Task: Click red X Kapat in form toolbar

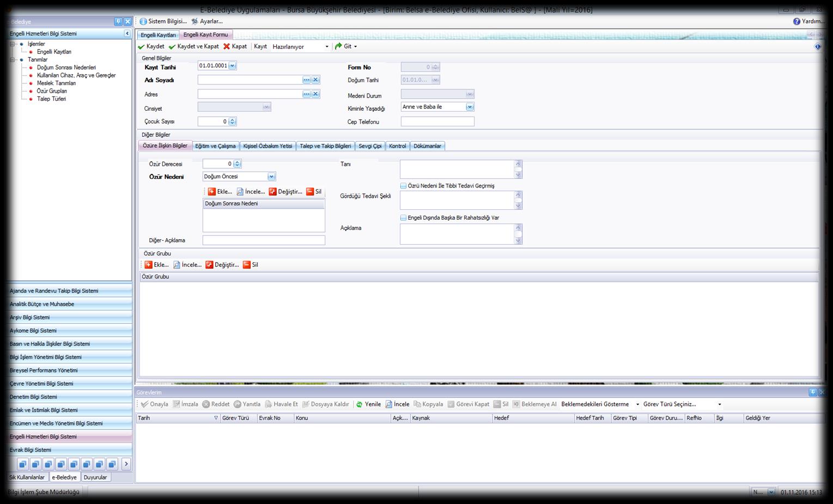Action: 227,46
